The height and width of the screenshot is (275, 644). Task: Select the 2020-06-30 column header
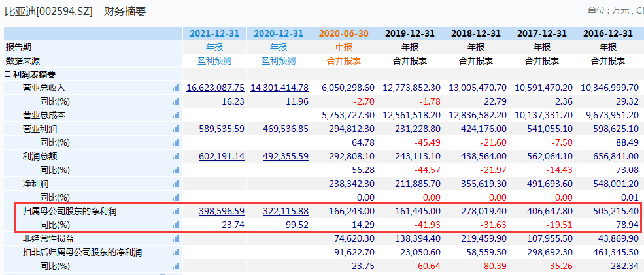[x=344, y=33]
